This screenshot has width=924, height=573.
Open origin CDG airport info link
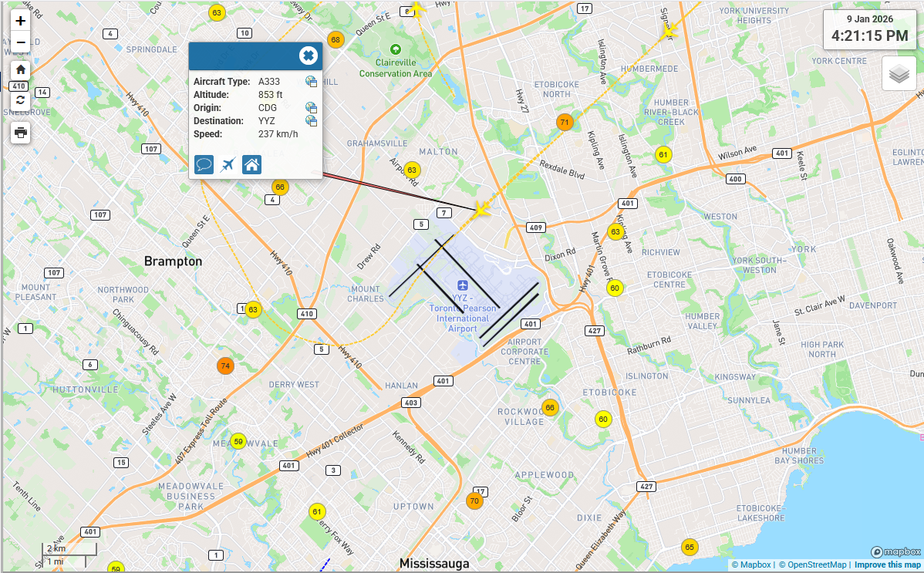(311, 108)
